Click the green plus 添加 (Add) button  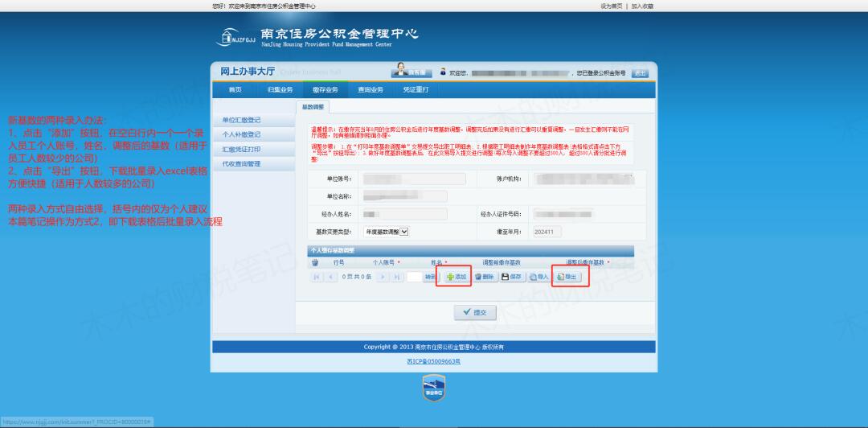(x=457, y=277)
